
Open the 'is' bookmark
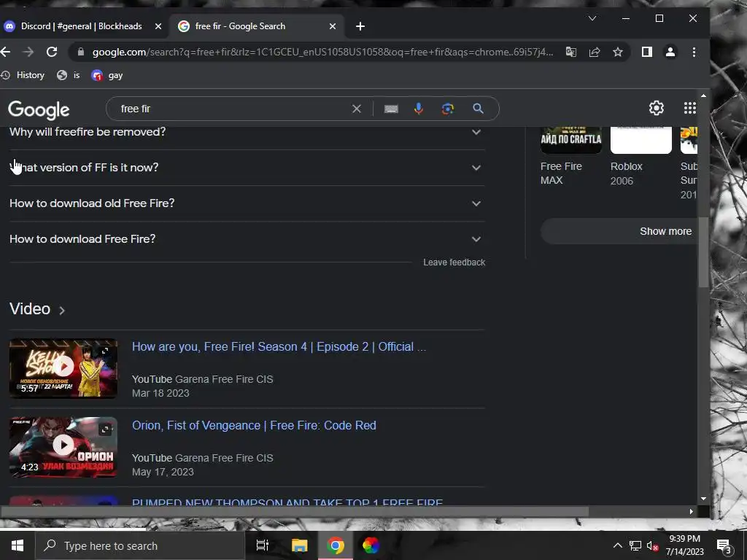tap(68, 75)
